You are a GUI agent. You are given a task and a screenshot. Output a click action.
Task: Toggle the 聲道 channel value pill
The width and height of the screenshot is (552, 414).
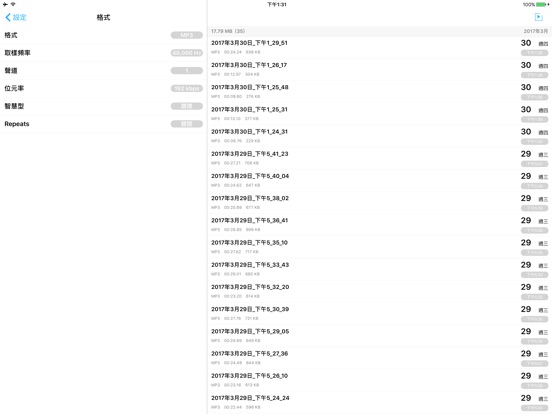[187, 70]
